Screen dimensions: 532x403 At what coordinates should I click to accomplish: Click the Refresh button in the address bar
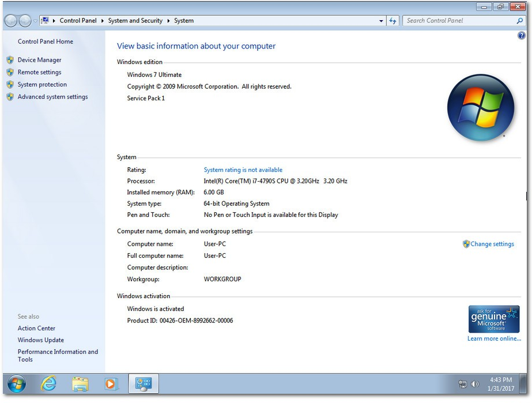tap(393, 20)
